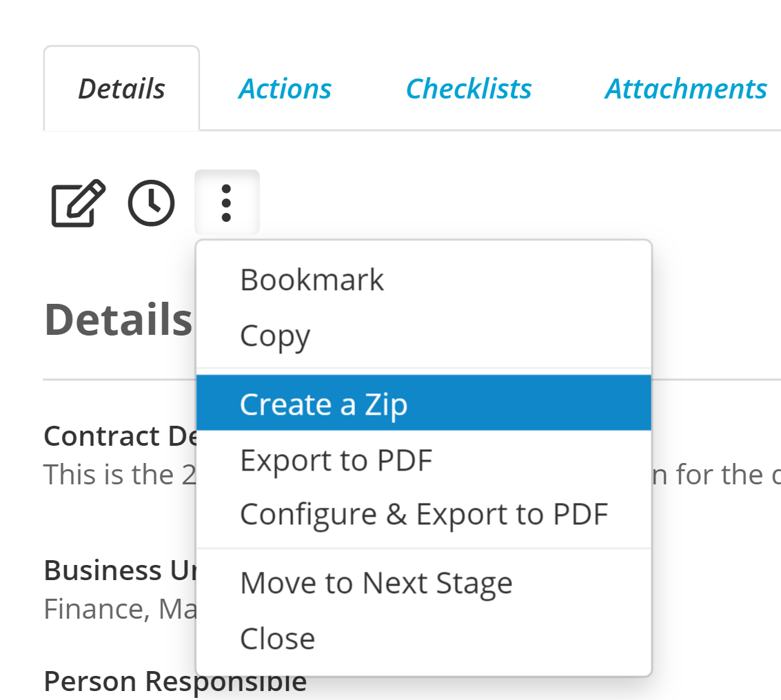Click the Finance business unit value

tap(97, 609)
